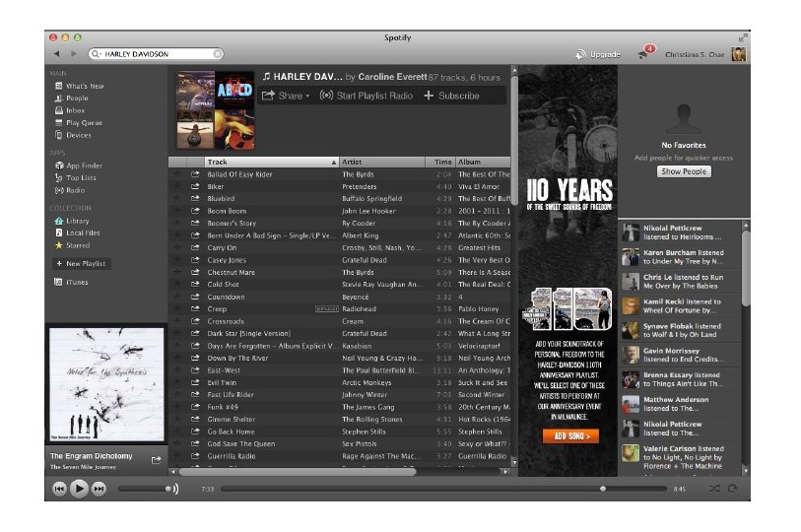Sort tracks by the Artist column
The height and width of the screenshot is (532, 801).
pyautogui.click(x=384, y=162)
